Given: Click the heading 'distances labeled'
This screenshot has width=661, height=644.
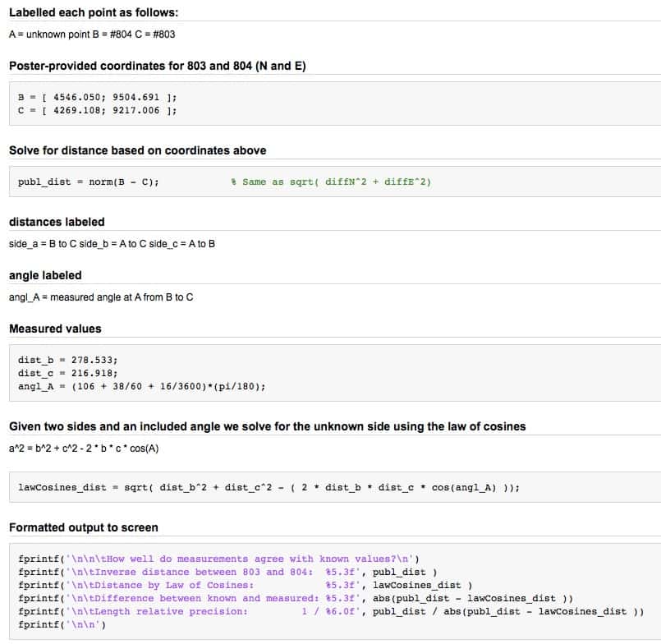Looking at the screenshot, I should (x=57, y=222).
